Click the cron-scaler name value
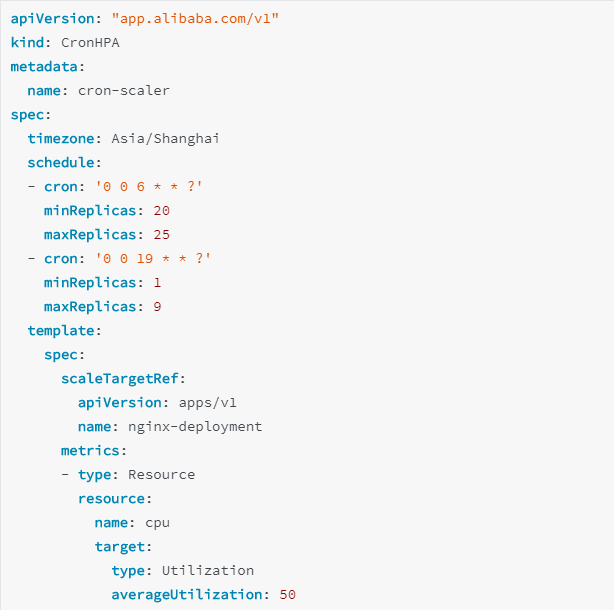The height and width of the screenshot is (610, 614). tap(124, 90)
